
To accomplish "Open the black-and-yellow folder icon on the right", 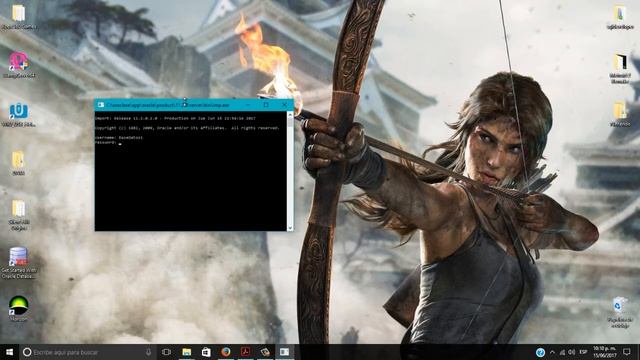I will click(620, 67).
